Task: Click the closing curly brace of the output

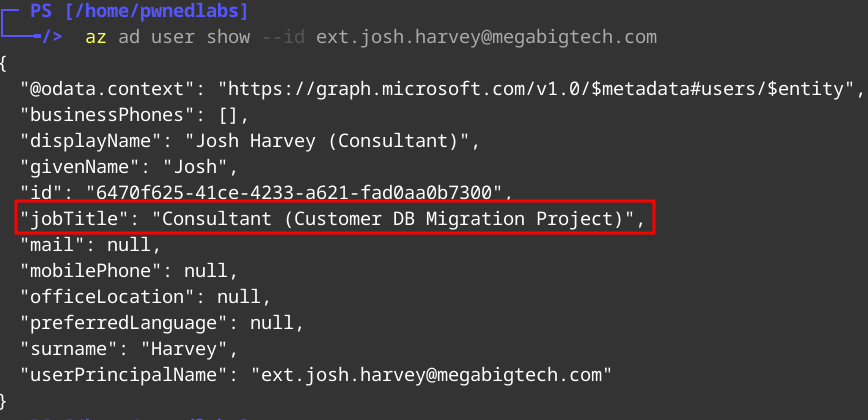Action: point(5,401)
